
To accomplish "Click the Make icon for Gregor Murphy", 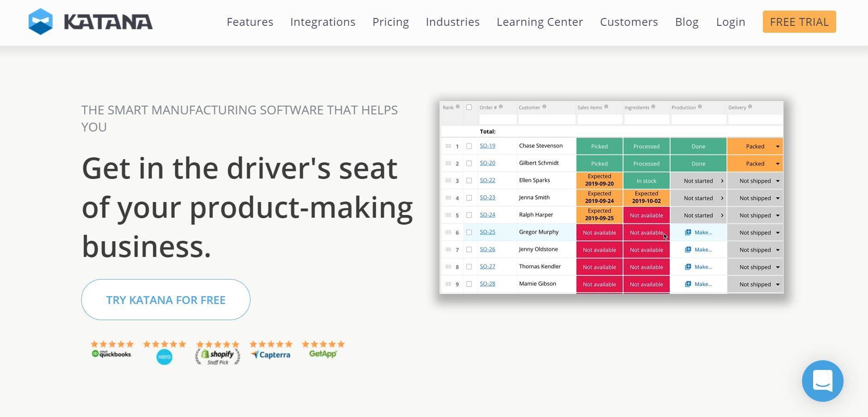I will (x=688, y=232).
